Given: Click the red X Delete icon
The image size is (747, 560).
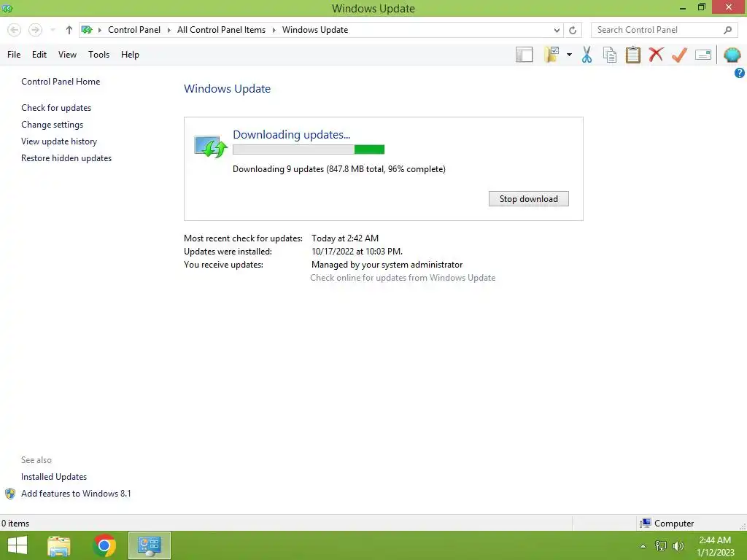Looking at the screenshot, I should pyautogui.click(x=656, y=55).
